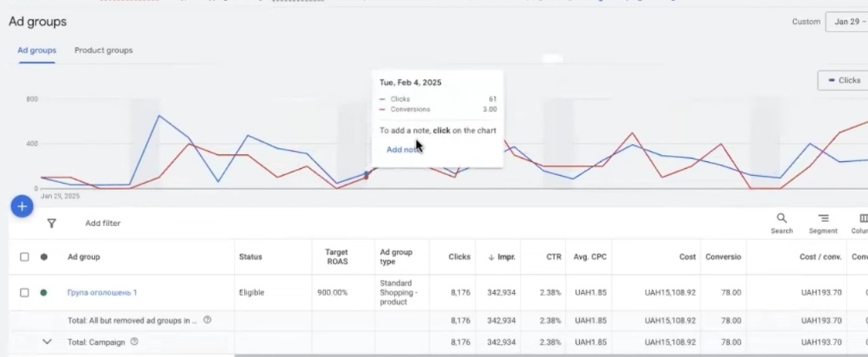Switch to the Product groups tab
868x357 pixels.
pyautogui.click(x=104, y=51)
